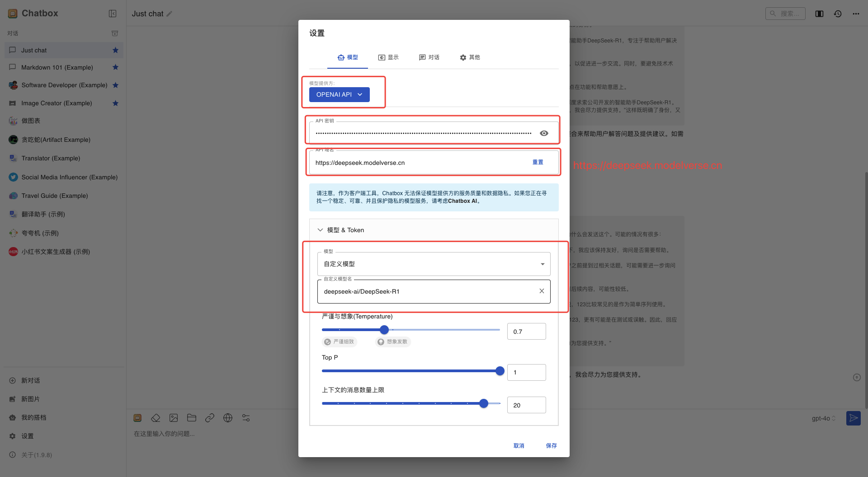
Task: Attach a file with the folder icon
Action: [192, 418]
